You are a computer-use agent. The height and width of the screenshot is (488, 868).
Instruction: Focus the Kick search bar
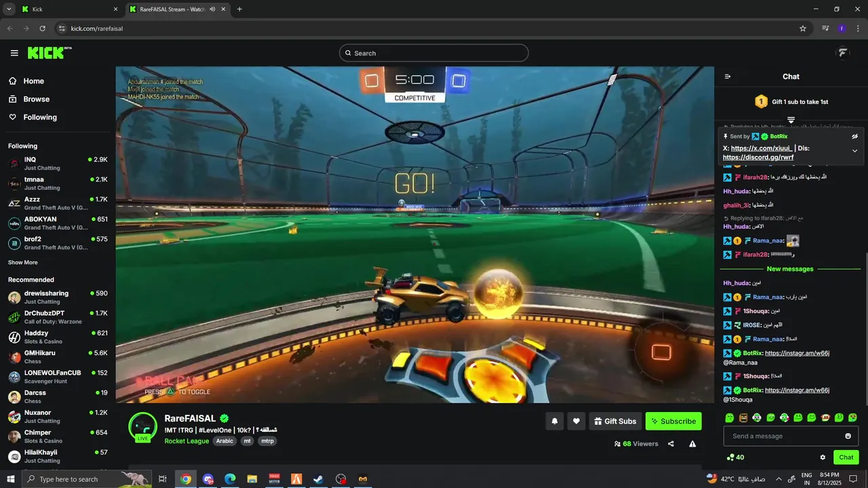pyautogui.click(x=434, y=53)
